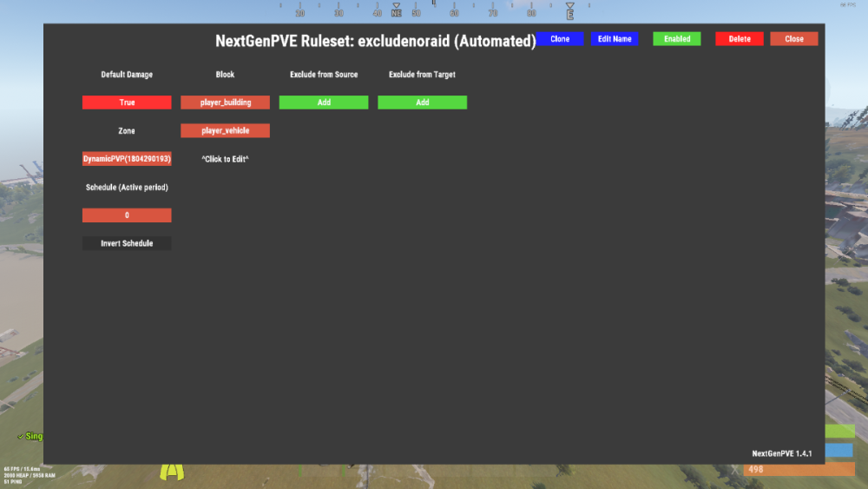Image resolution: width=868 pixels, height=489 pixels.
Task: Delete the excludenoraid ruleset
Action: tap(739, 39)
